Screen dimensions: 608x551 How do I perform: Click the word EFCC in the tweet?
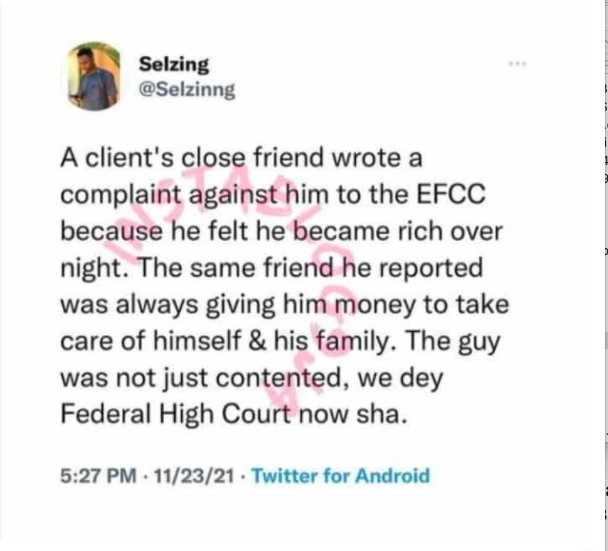pos(451,194)
